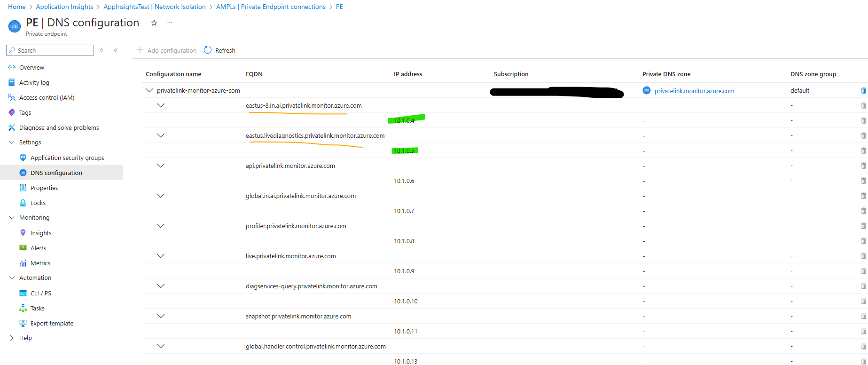Expand the Help section in the sidebar
This screenshot has height=365, width=868.
pyautogui.click(x=12, y=338)
